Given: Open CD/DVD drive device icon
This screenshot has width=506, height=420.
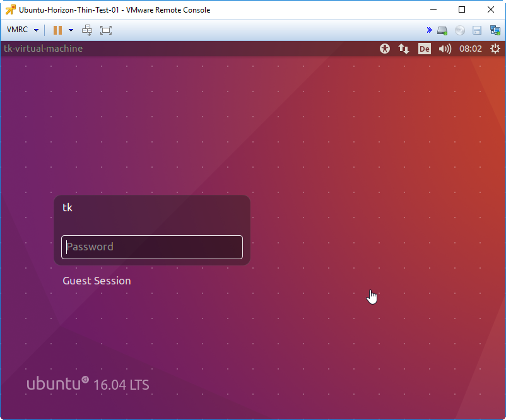Looking at the screenshot, I should 460,30.
